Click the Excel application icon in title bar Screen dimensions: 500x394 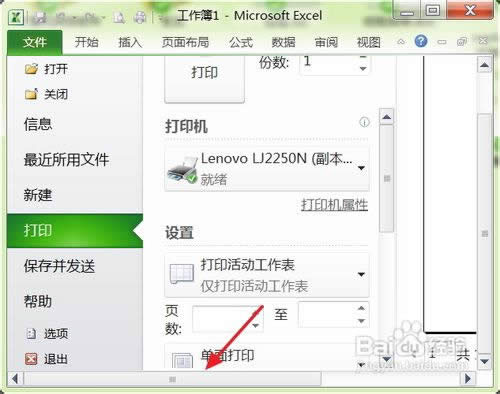coord(16,17)
